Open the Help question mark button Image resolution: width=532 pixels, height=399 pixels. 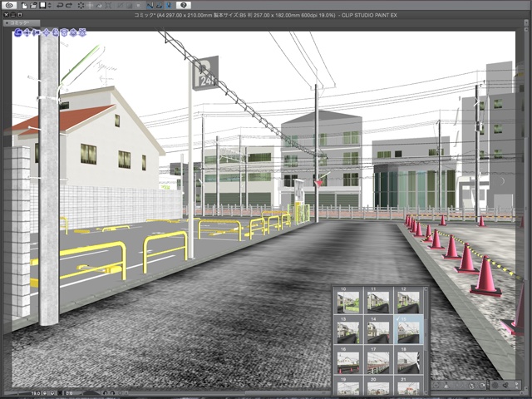coord(183,5)
